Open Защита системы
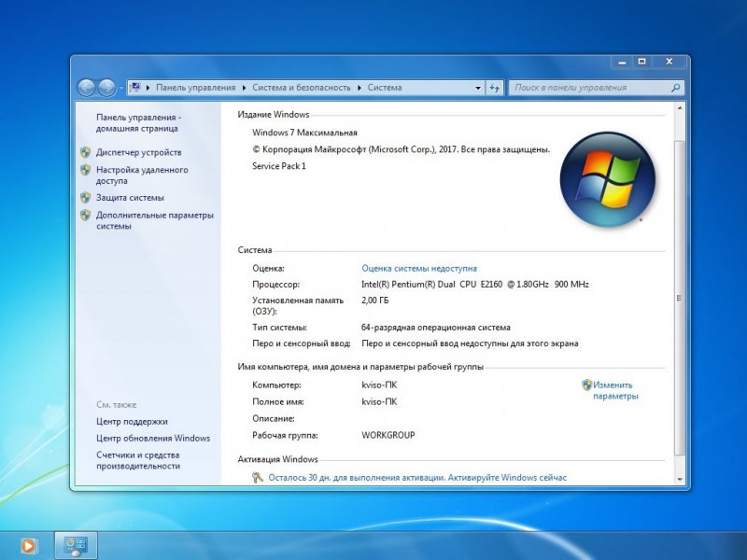 point(130,198)
